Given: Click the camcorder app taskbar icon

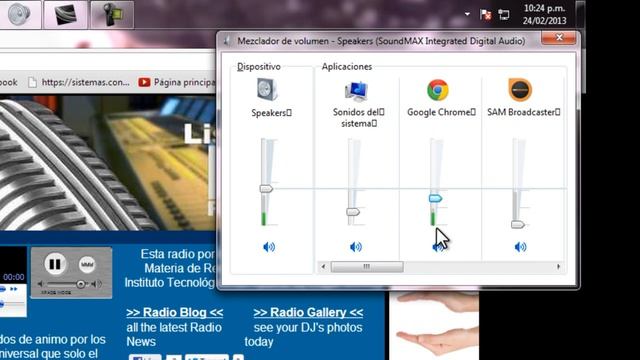Looking at the screenshot, I should [112, 15].
